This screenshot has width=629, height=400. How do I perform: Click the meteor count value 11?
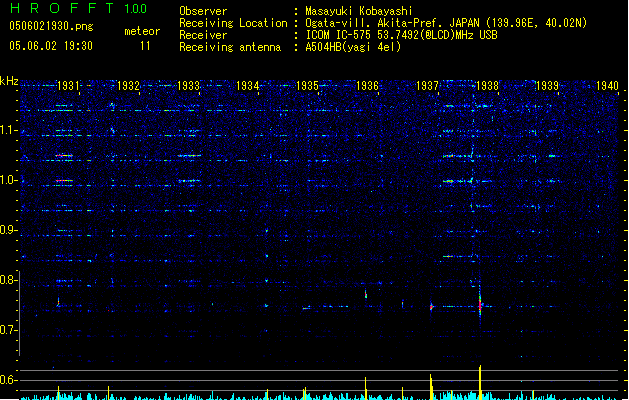[145, 46]
